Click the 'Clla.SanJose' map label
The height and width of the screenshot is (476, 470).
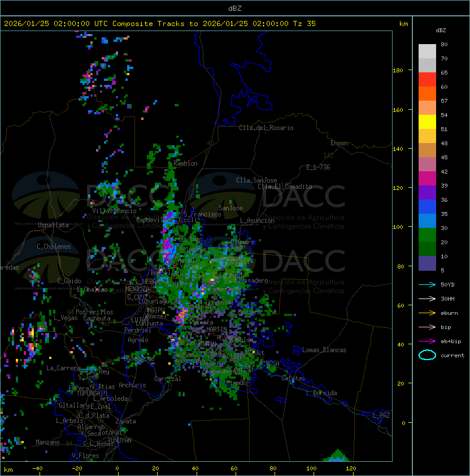(x=256, y=180)
